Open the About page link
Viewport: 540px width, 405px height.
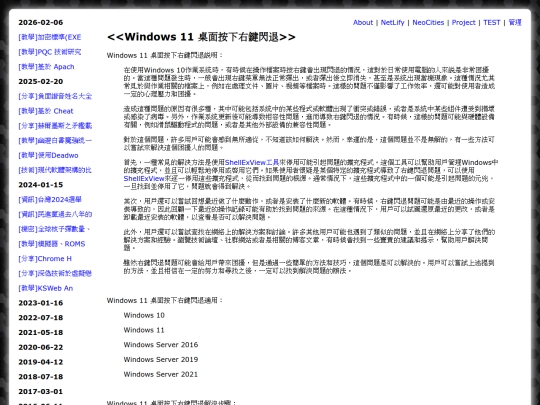(x=363, y=22)
